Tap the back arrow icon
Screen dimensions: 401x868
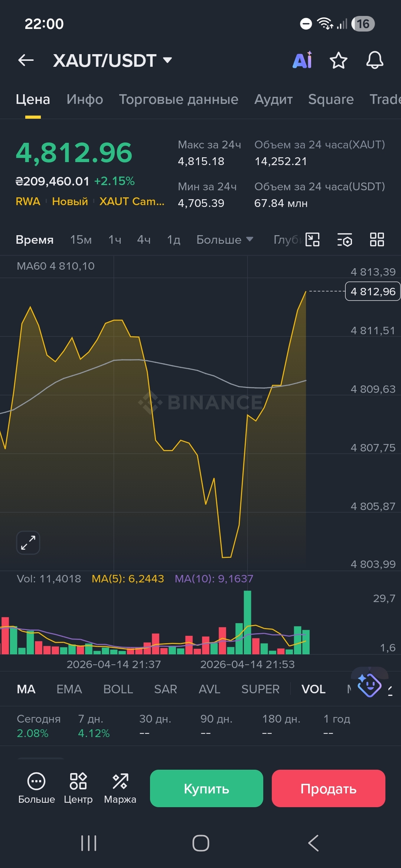(x=26, y=60)
